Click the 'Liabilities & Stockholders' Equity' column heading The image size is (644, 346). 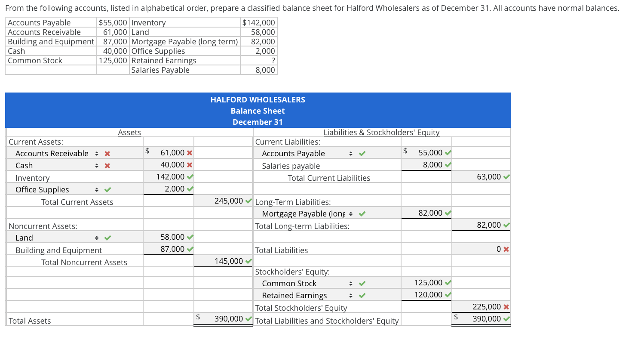click(382, 133)
